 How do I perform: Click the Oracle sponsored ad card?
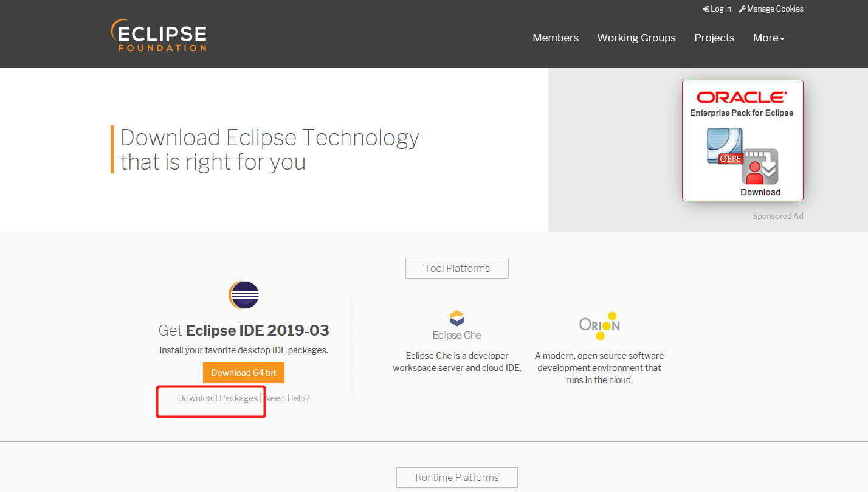(742, 140)
